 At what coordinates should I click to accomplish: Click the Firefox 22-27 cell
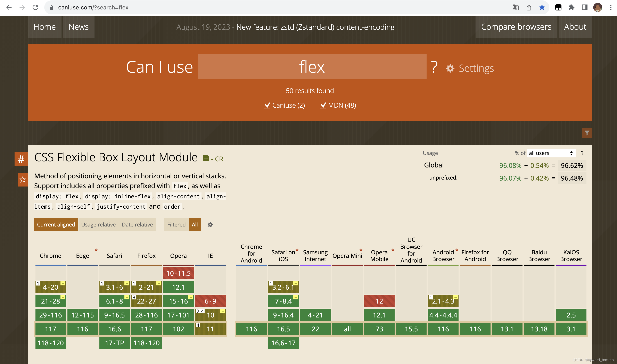tap(147, 301)
